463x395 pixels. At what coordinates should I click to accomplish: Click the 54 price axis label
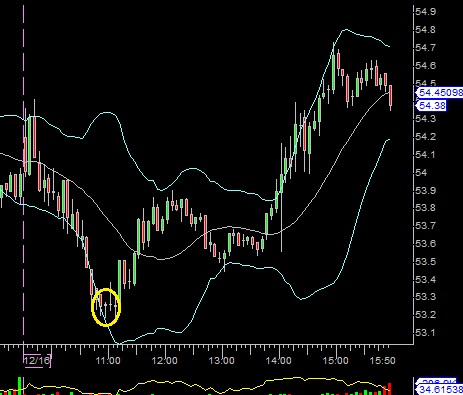click(421, 173)
